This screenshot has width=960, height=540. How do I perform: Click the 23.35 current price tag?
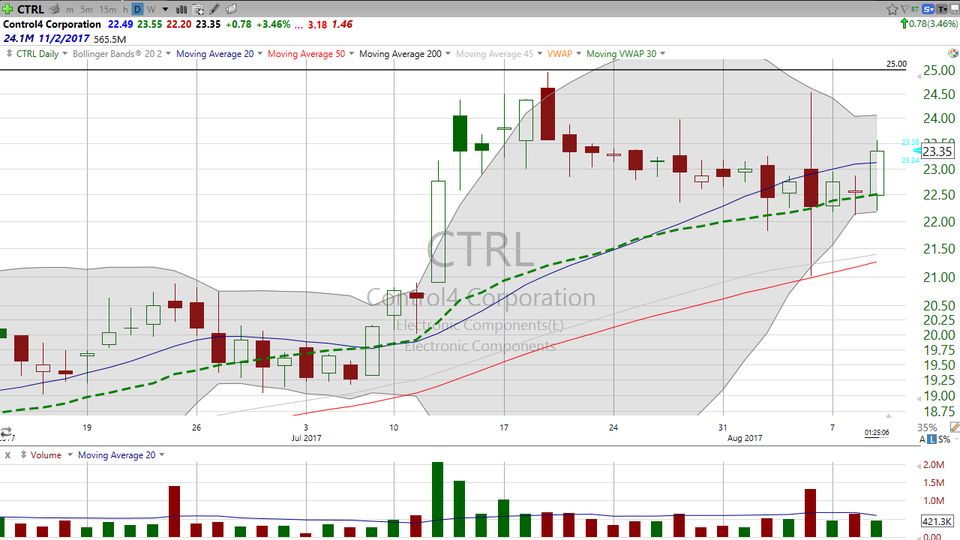937,151
